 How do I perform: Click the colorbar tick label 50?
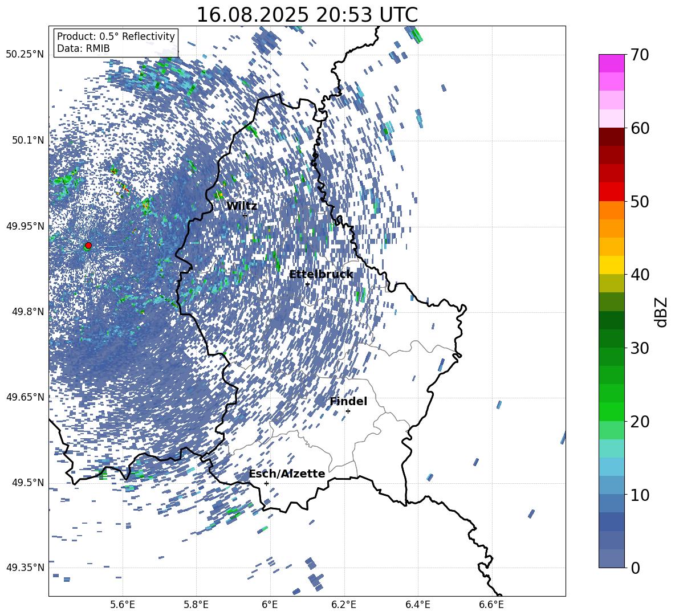tap(640, 202)
